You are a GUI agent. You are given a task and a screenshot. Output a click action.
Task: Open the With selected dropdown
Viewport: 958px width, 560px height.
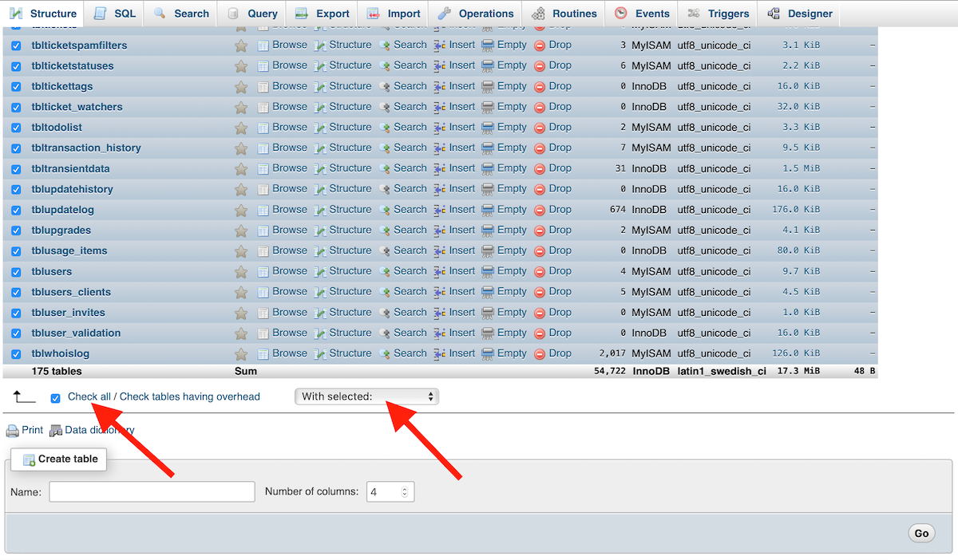coord(366,396)
